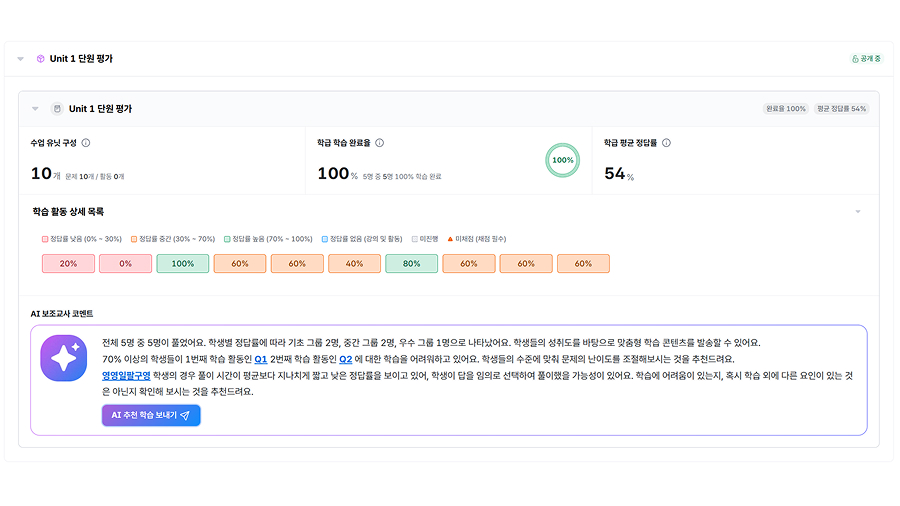Click the 정답률 낮음 red legend swatch
Screen dimensions: 900x506
click(x=45, y=239)
